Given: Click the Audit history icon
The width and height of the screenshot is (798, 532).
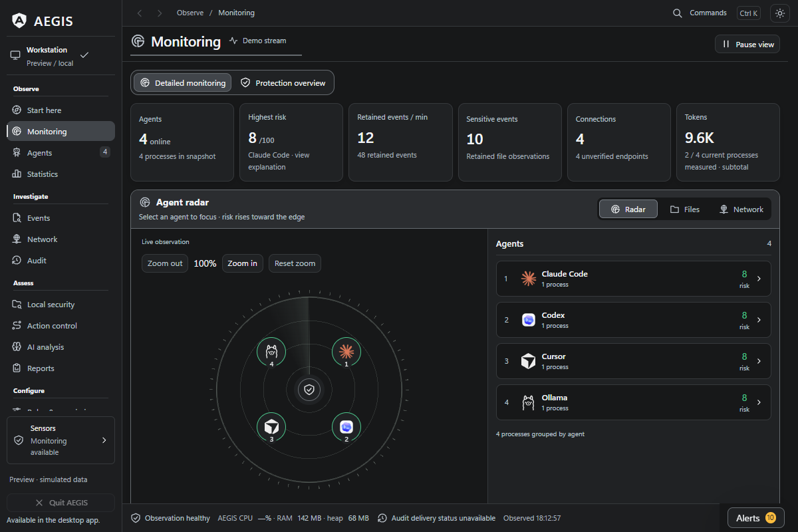Looking at the screenshot, I should (x=17, y=261).
